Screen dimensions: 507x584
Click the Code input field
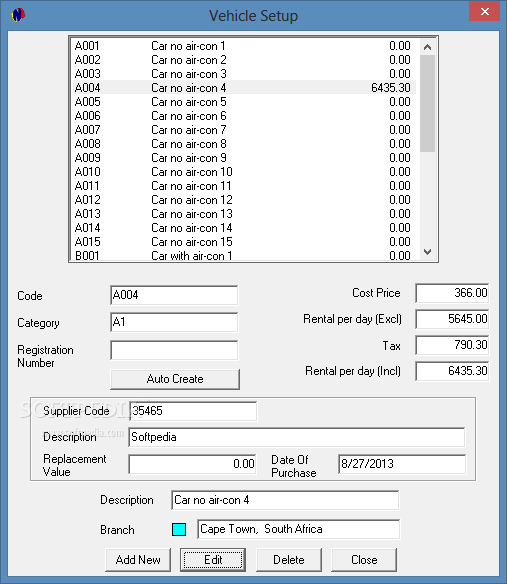pyautogui.click(x=174, y=295)
